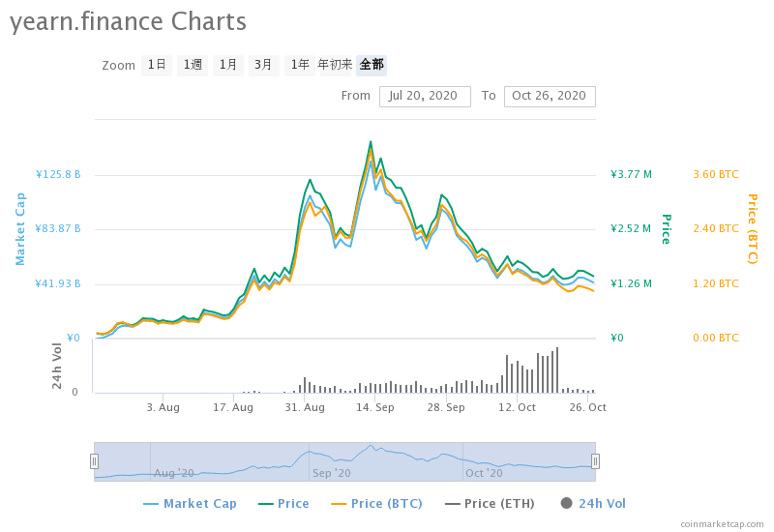Click the ¥83.87 B market cap label

click(x=58, y=228)
